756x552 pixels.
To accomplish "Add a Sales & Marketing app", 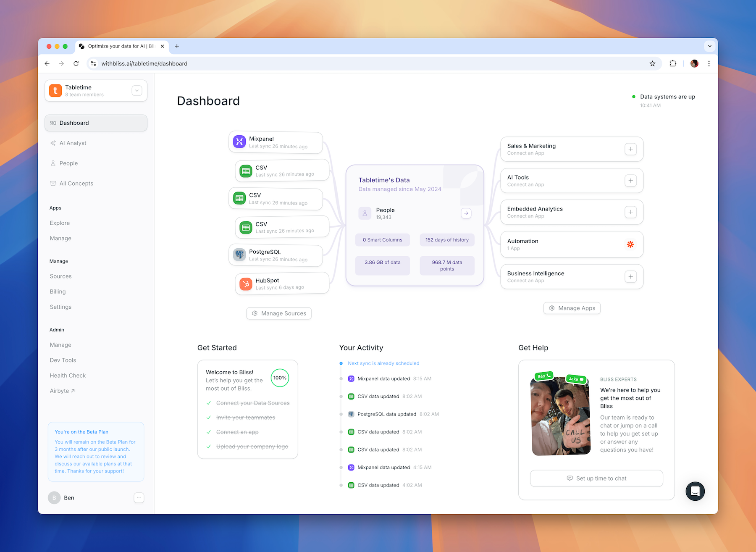I will tap(630, 149).
